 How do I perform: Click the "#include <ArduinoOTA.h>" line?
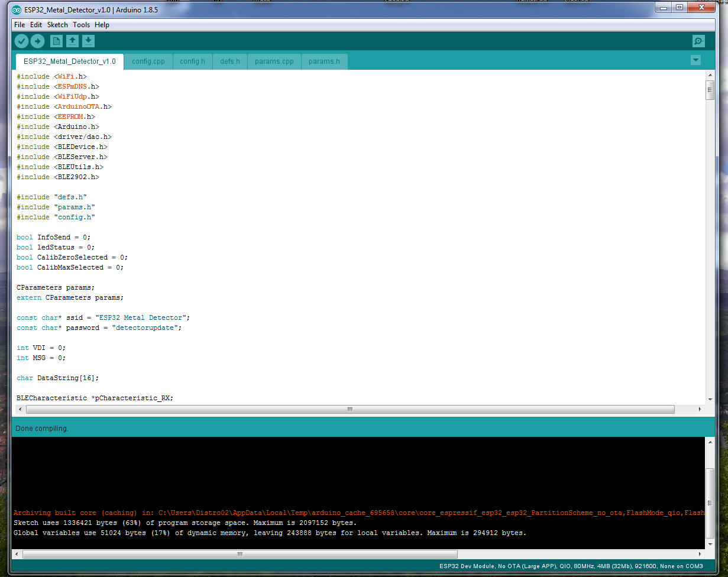point(64,106)
